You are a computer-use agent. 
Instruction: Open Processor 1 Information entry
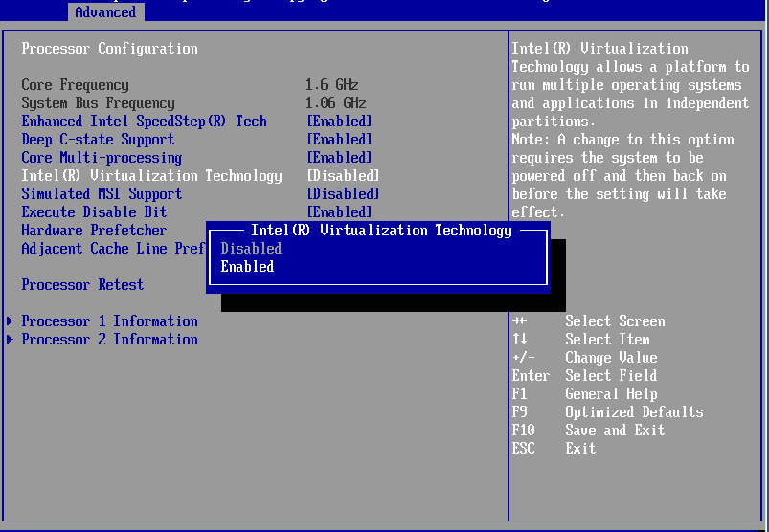coord(109,321)
